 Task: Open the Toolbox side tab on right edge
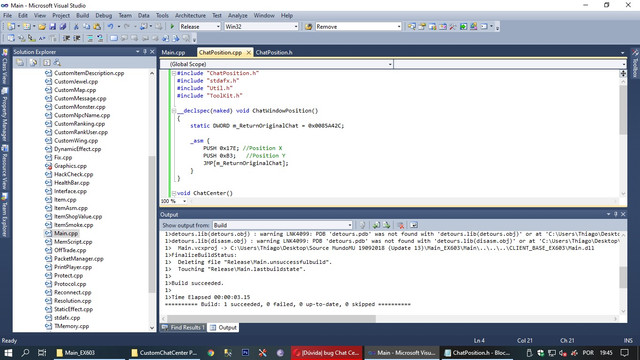click(636, 64)
